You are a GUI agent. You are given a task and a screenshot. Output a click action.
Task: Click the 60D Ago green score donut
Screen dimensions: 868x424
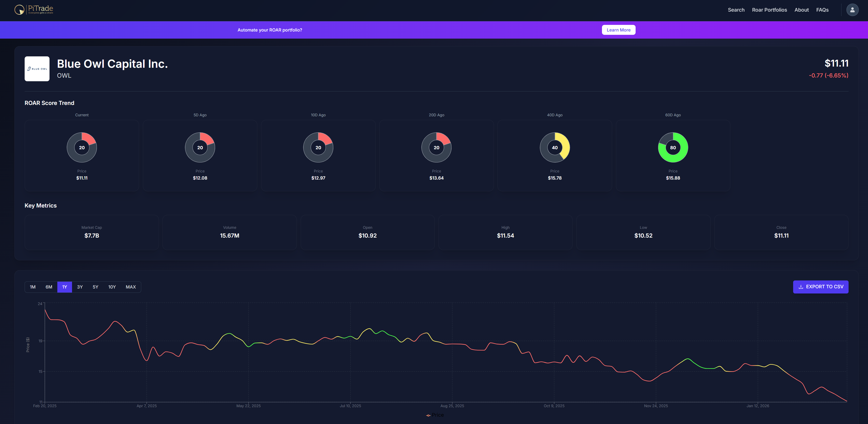[673, 148]
